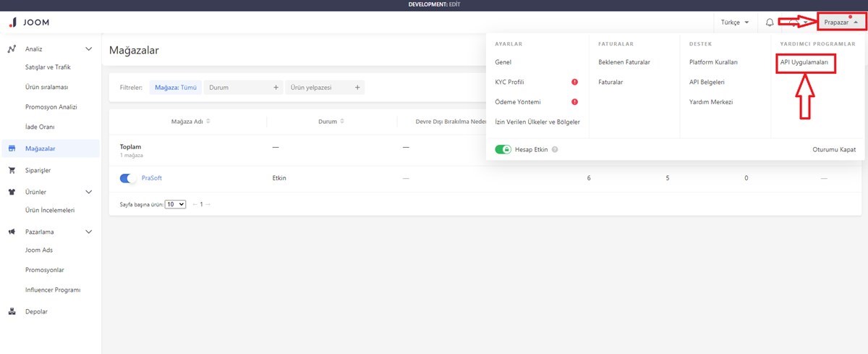Click the Joom logo

(x=30, y=22)
